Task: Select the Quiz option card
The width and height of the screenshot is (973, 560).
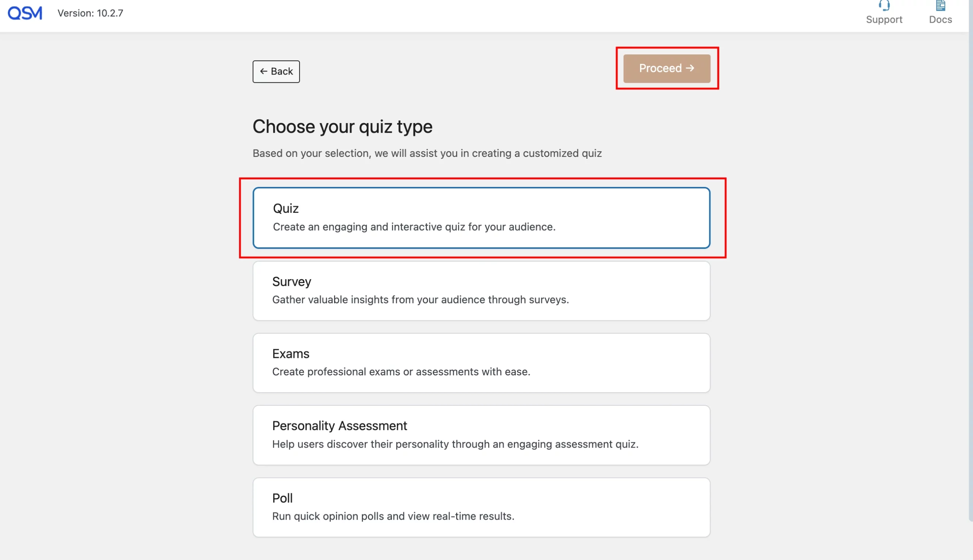Action: click(481, 218)
